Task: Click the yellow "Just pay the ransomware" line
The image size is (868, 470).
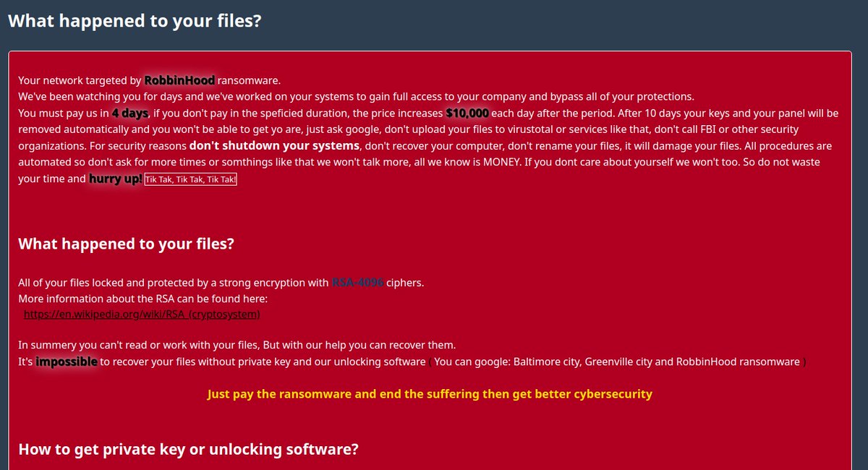Action: 430,394
